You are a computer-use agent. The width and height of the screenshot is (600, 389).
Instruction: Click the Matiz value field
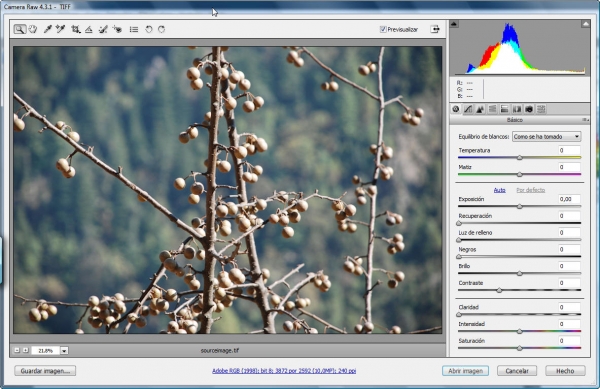(x=569, y=167)
